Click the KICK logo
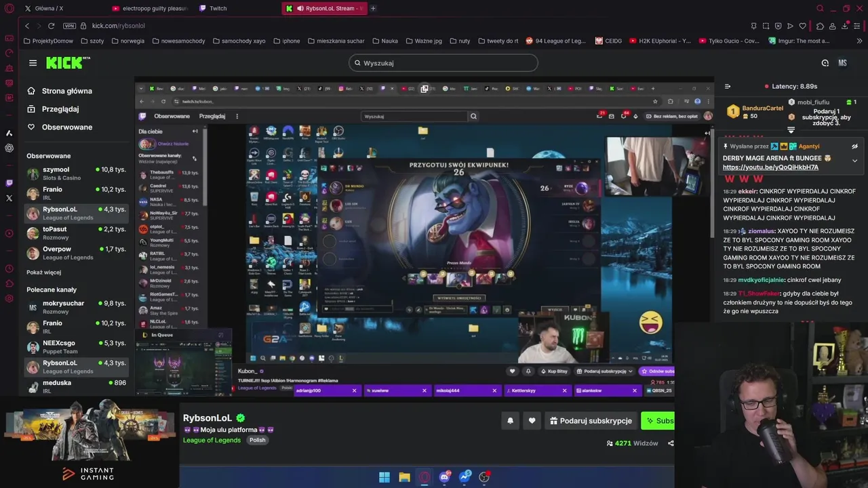The width and height of the screenshot is (868, 488). [68, 62]
